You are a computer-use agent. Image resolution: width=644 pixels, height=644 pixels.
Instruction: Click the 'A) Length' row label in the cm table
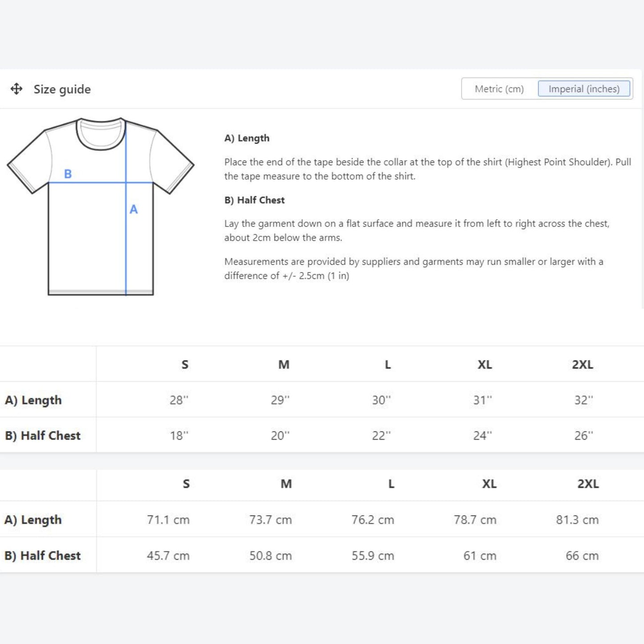pos(33,520)
